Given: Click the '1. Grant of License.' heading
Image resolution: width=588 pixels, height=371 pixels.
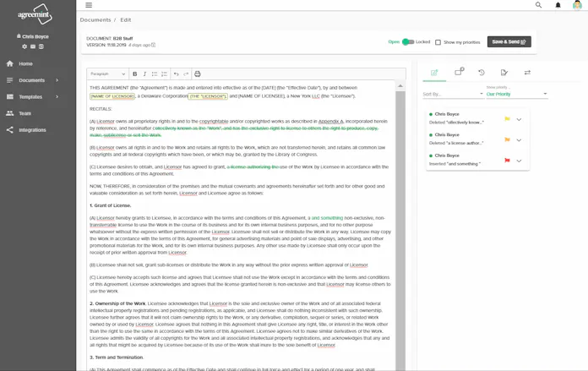Looking at the screenshot, I should pos(110,205).
